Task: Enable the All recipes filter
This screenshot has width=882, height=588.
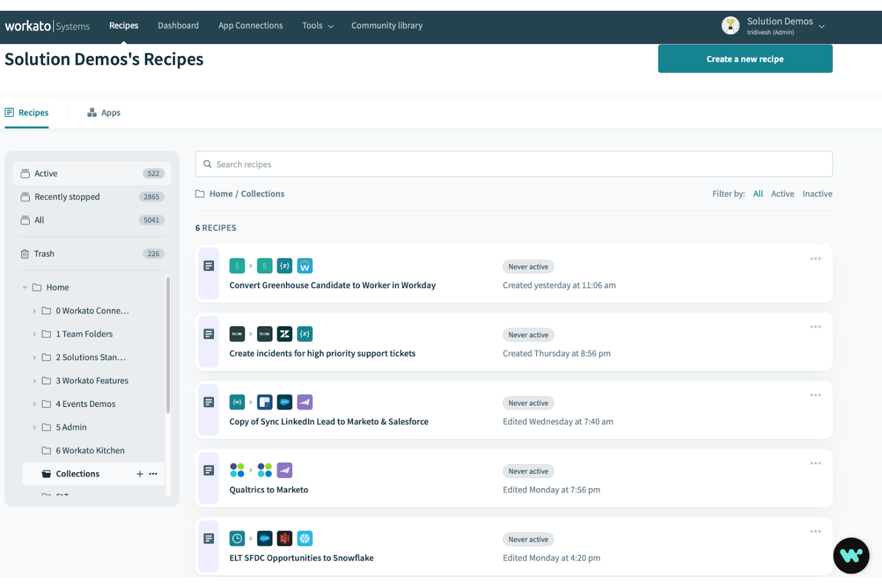Action: [757, 194]
